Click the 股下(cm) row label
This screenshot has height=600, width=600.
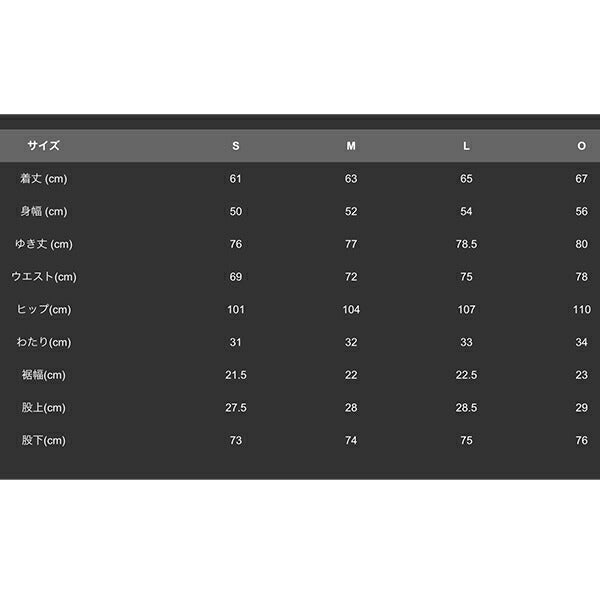pos(44,440)
